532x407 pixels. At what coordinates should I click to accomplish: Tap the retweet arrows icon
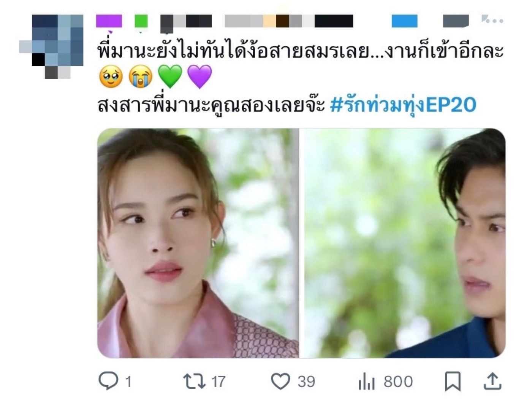(194, 381)
